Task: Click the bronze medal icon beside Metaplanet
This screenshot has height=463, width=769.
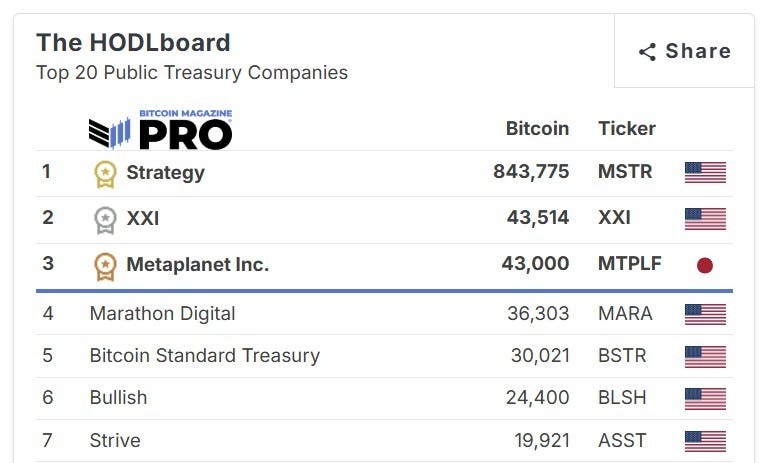Action: (x=105, y=266)
